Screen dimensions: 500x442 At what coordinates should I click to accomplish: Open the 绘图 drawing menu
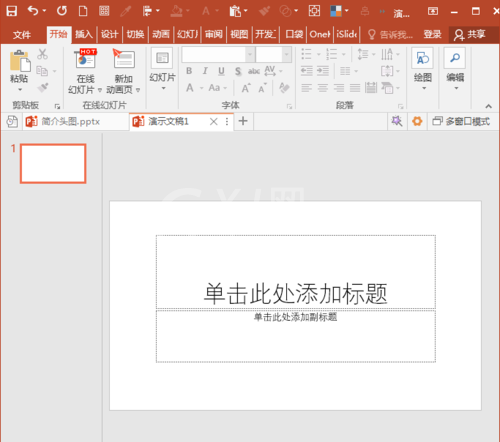(x=422, y=68)
